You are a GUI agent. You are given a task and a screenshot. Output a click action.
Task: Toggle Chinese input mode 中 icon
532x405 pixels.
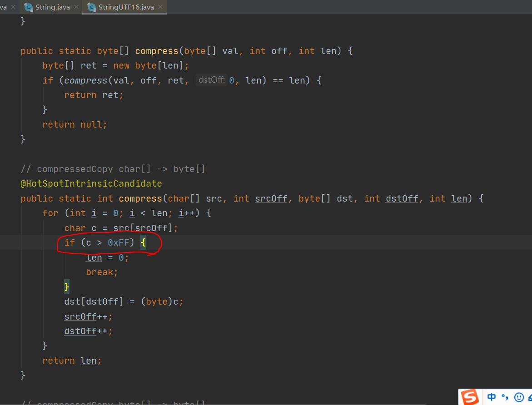coord(491,397)
